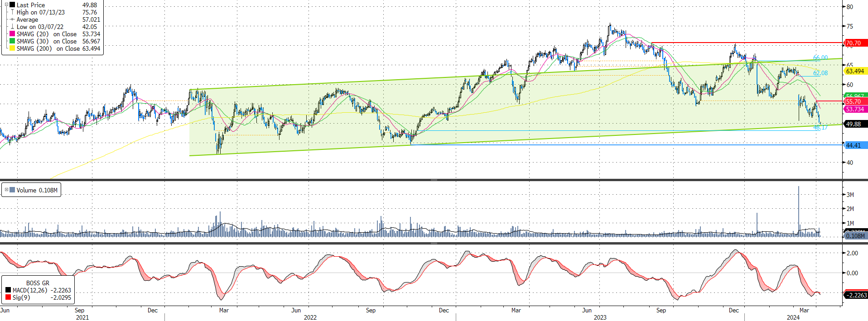Click the MACD value -2.2263 in legend
The width and height of the screenshot is (868, 321).
coord(61,290)
